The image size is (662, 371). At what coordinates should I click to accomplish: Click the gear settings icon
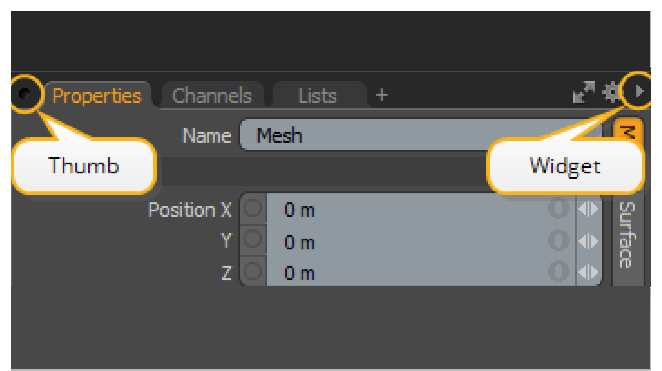(x=611, y=92)
